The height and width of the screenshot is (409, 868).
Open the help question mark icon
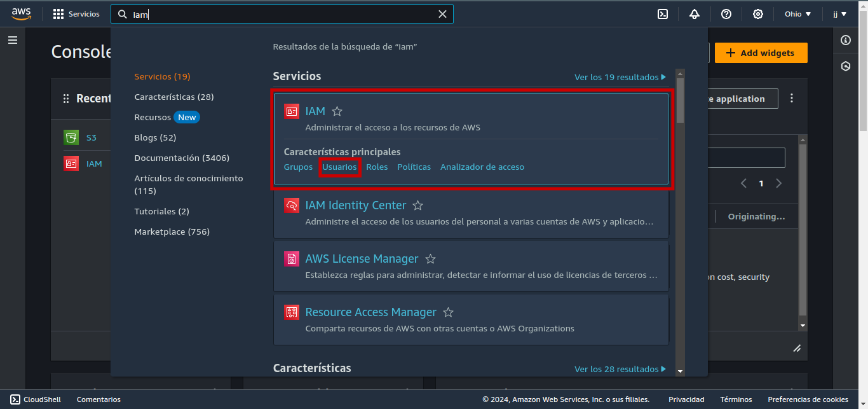point(726,14)
